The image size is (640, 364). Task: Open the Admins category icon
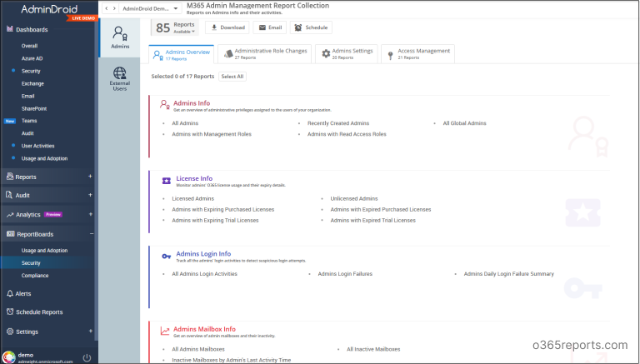[120, 33]
